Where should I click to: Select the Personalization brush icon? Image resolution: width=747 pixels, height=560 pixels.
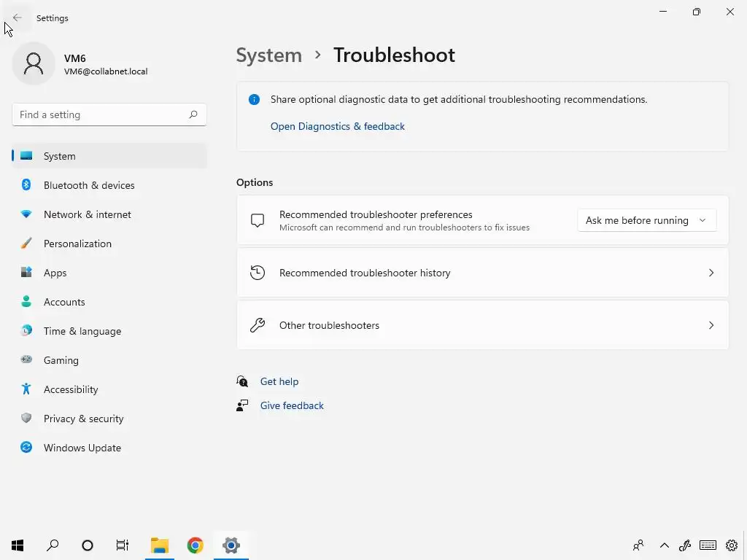pyautogui.click(x=26, y=244)
